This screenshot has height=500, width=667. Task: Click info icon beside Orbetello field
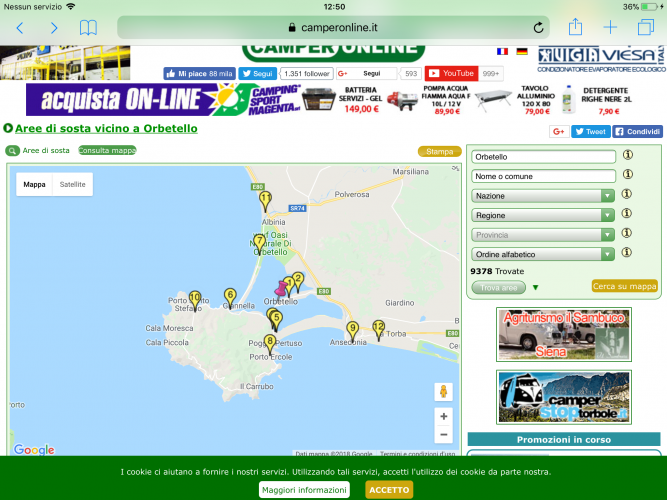click(x=627, y=155)
